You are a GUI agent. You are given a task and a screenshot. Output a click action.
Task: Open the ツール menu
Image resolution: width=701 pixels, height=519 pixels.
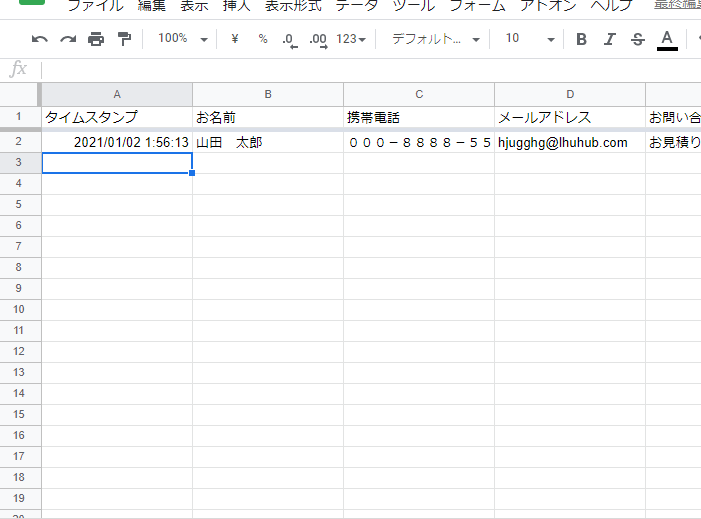414,6
